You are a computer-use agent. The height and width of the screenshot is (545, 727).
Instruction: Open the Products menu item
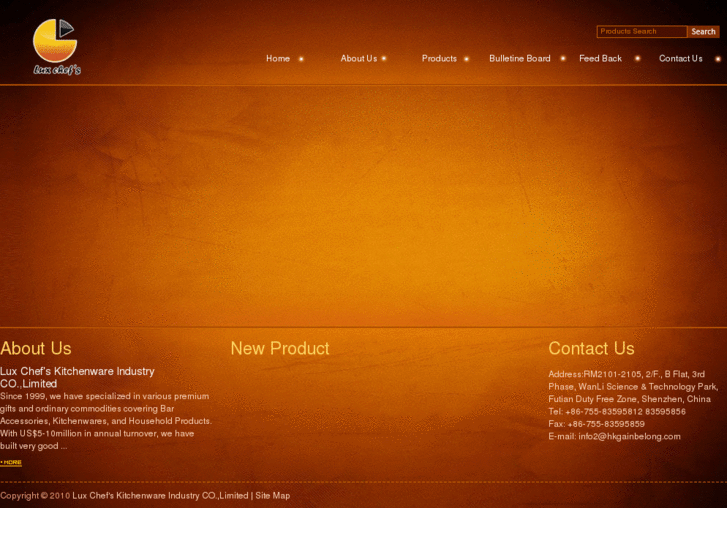click(x=439, y=58)
